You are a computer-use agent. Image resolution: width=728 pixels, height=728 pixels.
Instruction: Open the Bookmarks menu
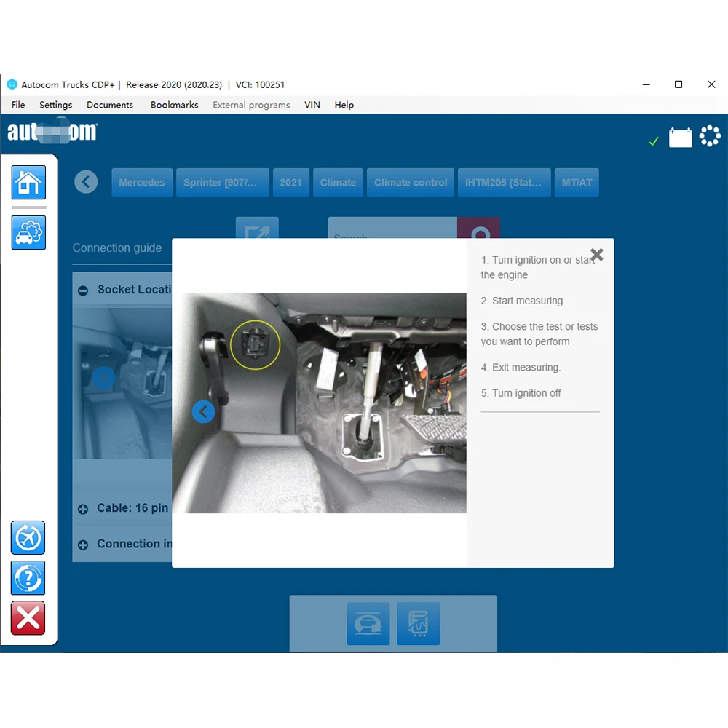click(x=174, y=104)
